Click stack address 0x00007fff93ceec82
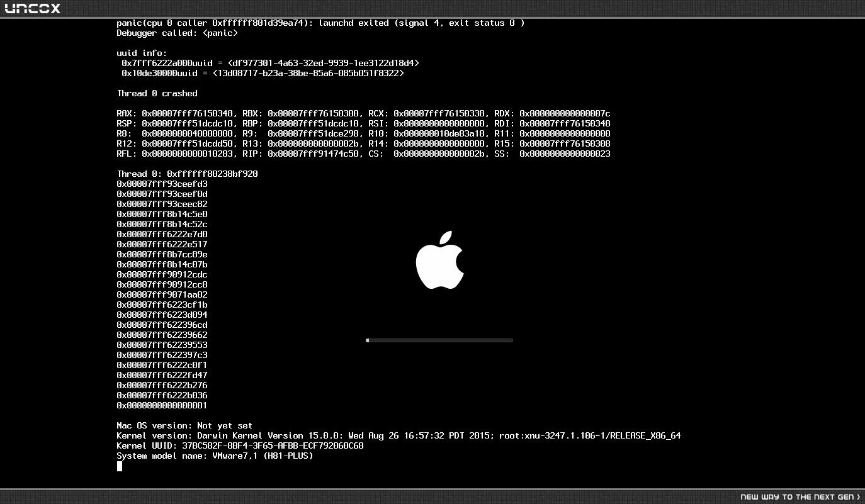Image resolution: width=865 pixels, height=504 pixels. [x=162, y=204]
